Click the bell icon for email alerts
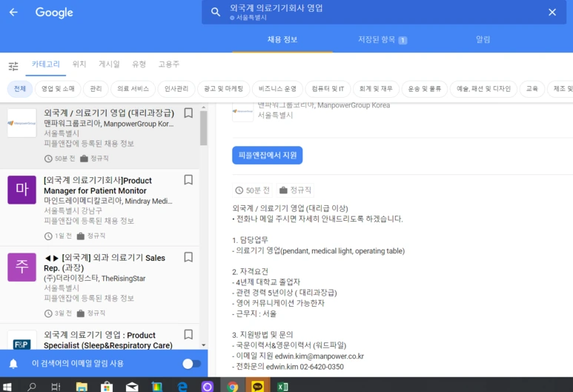Viewport: 573px width, 392px height. coord(13,364)
